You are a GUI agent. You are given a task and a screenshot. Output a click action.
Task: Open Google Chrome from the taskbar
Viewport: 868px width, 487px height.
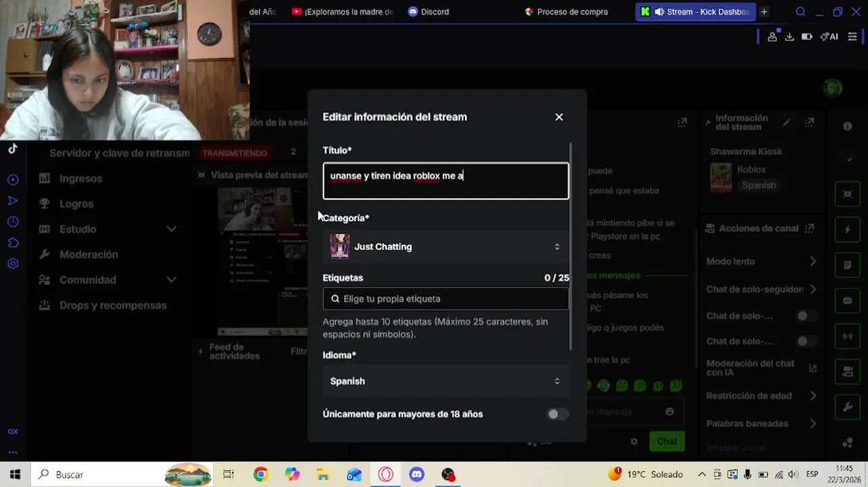[260, 475]
